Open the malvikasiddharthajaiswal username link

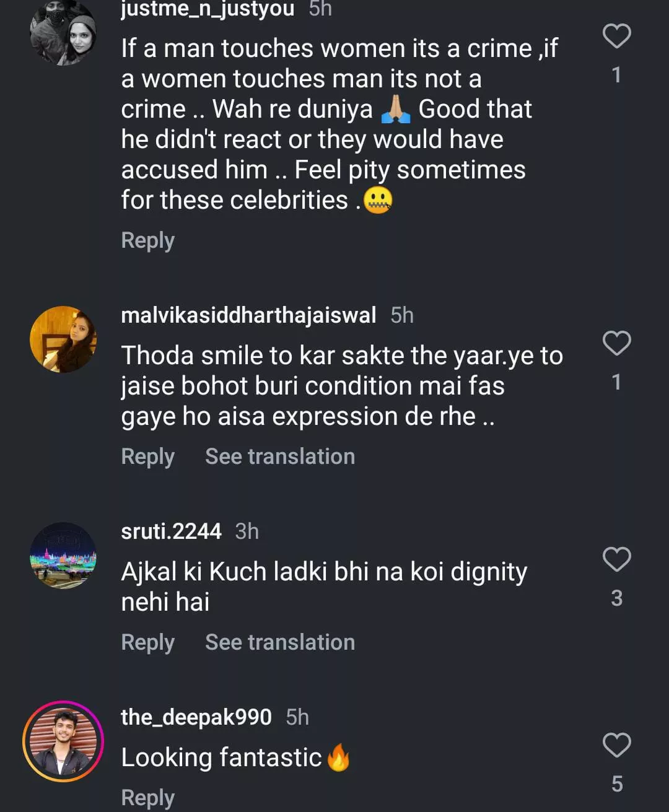point(248,315)
